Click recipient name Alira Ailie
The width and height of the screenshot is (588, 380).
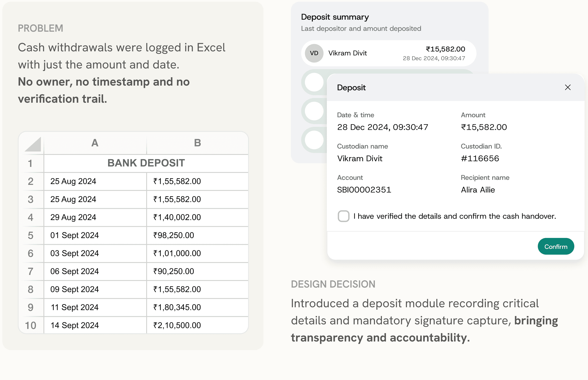click(x=478, y=190)
